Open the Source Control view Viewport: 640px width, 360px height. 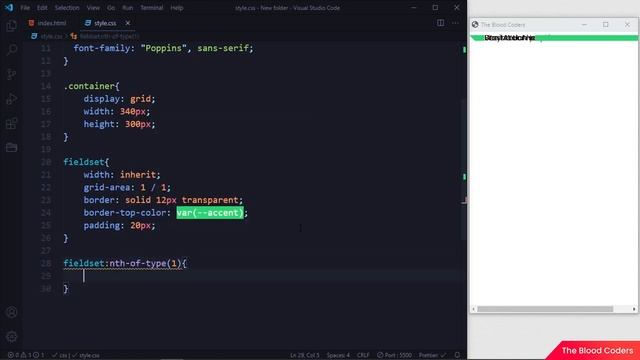tap(11, 74)
